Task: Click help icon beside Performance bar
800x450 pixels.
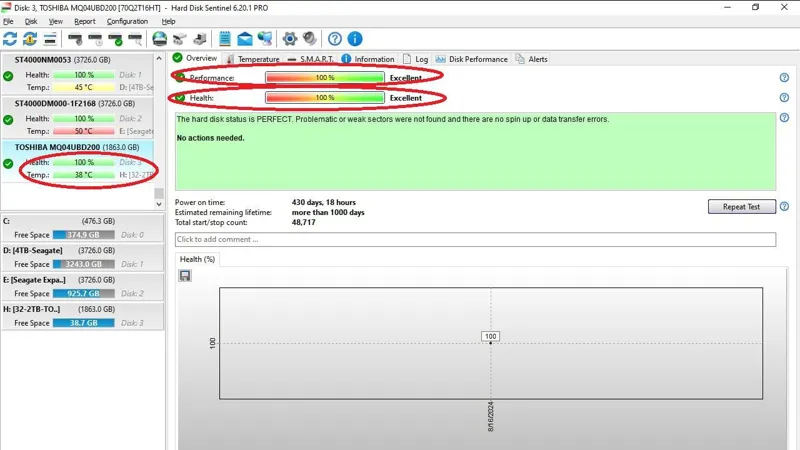Action: 784,78
